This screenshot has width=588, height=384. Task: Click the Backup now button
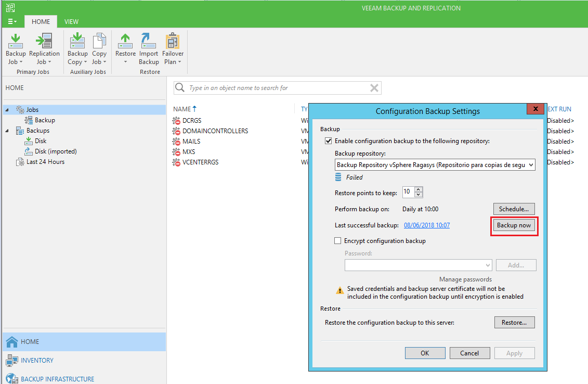(x=514, y=225)
